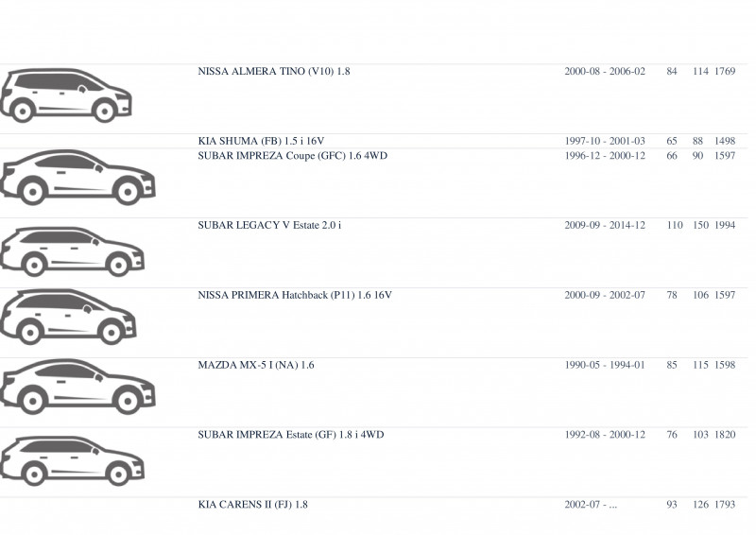The image size is (756, 535).
Task: Select KIA CARENS II (FJ) 1.8 entry
Action: click(x=252, y=505)
